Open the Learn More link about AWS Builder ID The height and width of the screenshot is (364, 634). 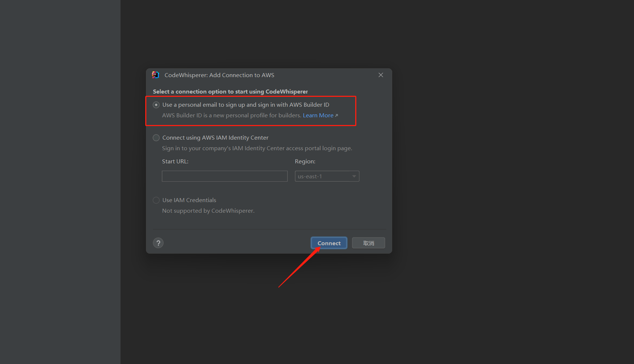click(318, 115)
